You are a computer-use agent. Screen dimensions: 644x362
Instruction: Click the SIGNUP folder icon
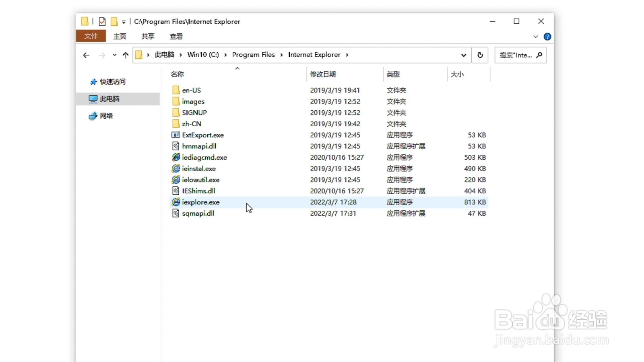tap(176, 113)
